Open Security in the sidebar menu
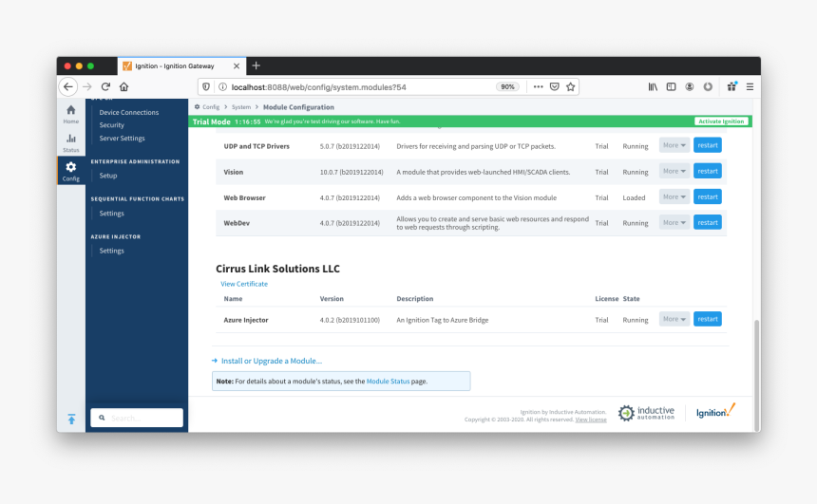The height and width of the screenshot is (504, 817). pos(111,125)
